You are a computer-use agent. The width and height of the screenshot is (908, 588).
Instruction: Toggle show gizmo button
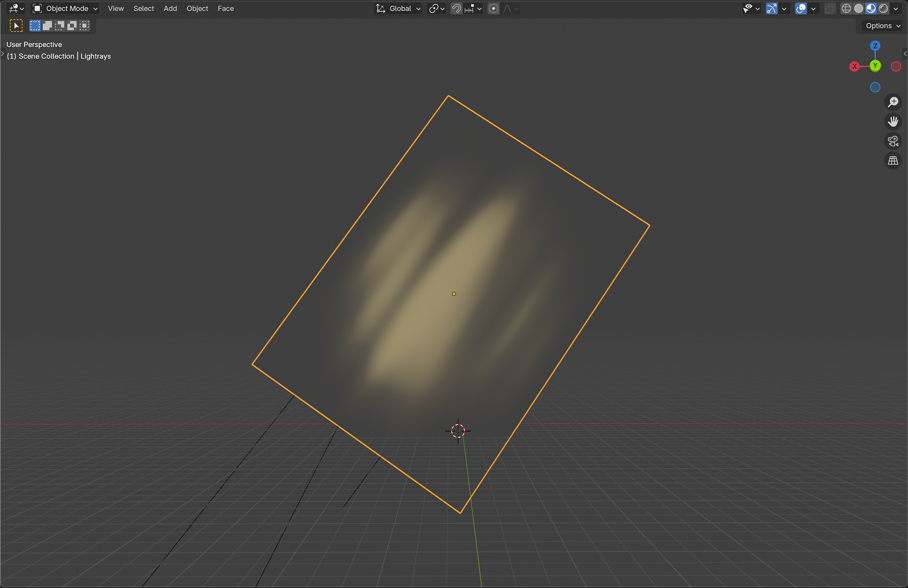pos(772,9)
